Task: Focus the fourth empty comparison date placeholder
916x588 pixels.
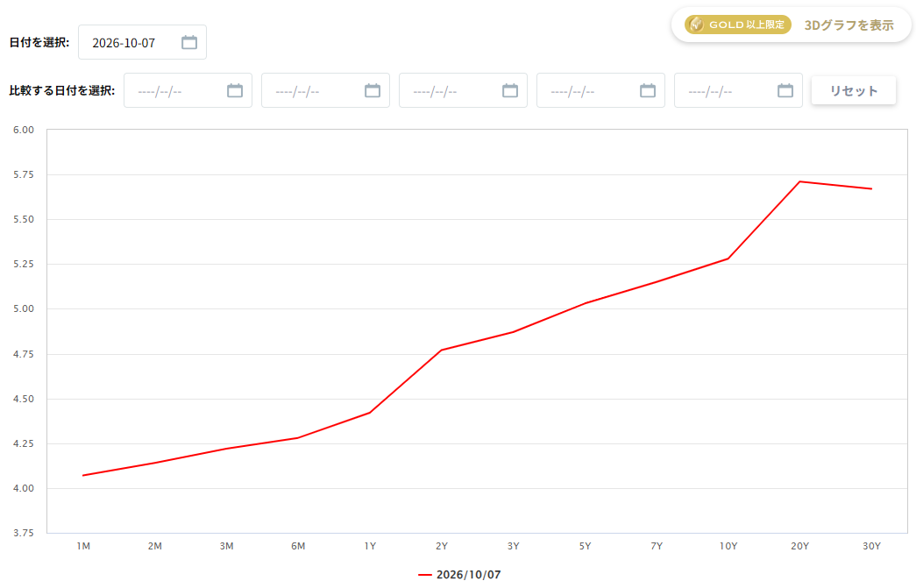Action: click(572, 91)
